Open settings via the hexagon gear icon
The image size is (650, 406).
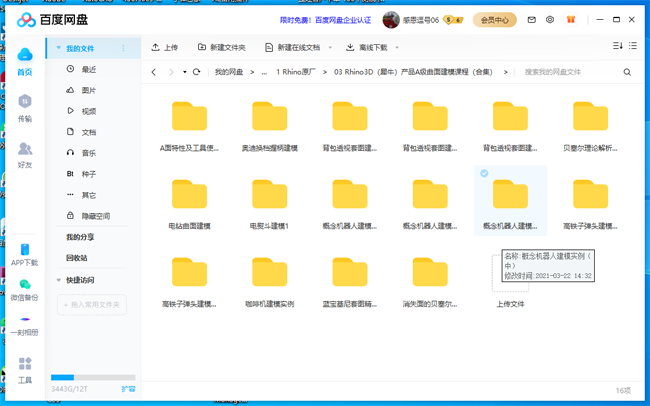click(550, 19)
